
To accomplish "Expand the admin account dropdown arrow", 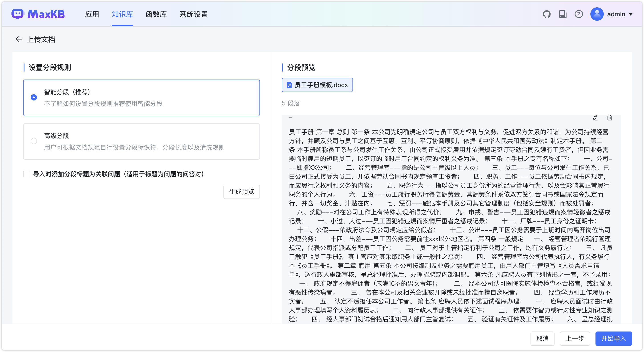I will click(631, 14).
